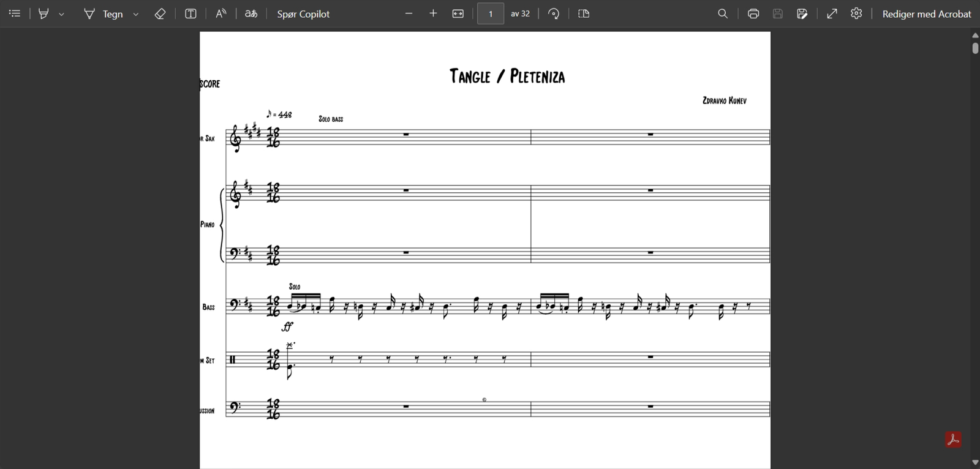Start read aloud for the document
Viewport: 980px width, 469px height.
tap(221, 13)
